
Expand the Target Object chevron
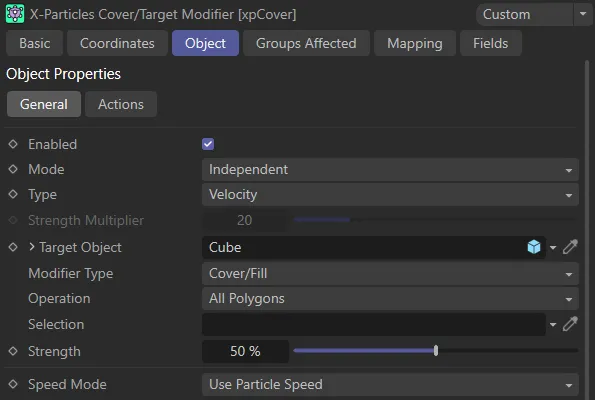(32, 247)
